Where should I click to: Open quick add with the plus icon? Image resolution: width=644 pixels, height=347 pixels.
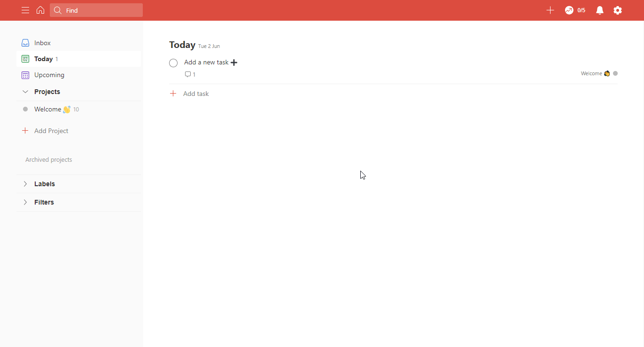tap(550, 10)
